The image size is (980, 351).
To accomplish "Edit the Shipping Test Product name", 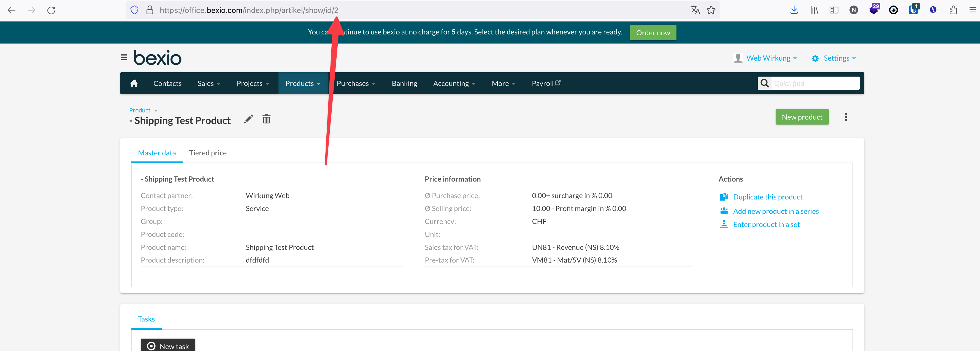I will [248, 119].
